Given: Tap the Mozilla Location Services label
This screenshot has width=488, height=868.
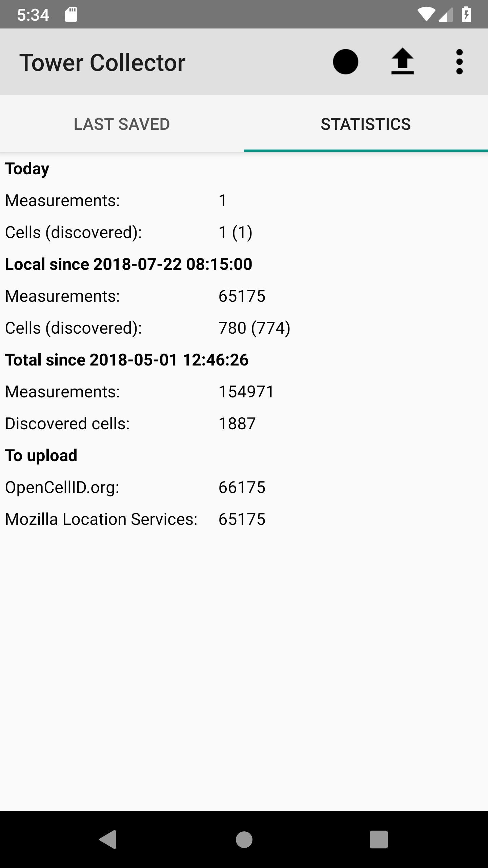Looking at the screenshot, I should [x=101, y=519].
